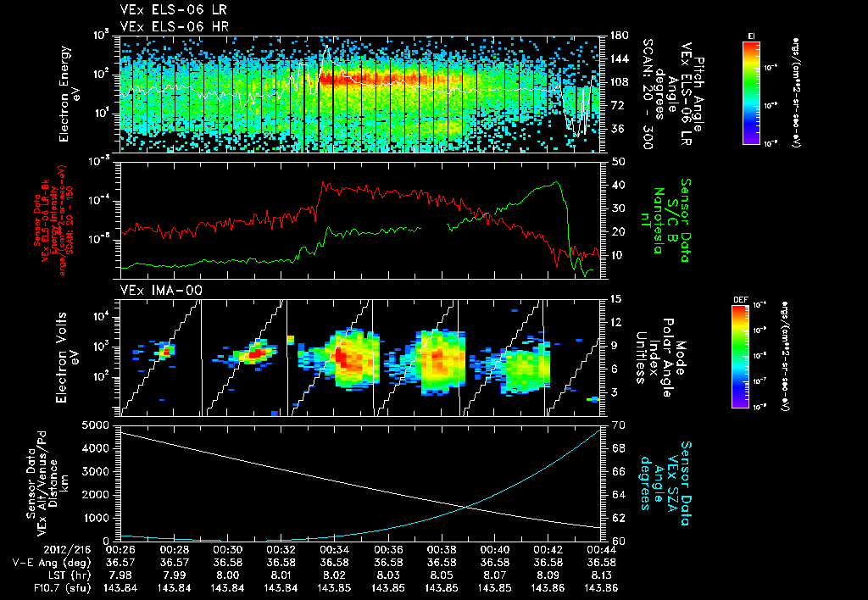Click the '00:26' time tick label
The width and height of the screenshot is (868, 600).
click(120, 550)
